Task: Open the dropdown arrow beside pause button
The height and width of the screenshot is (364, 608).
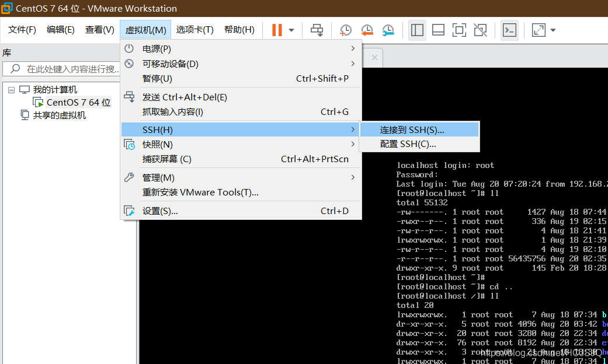Action: (291, 30)
